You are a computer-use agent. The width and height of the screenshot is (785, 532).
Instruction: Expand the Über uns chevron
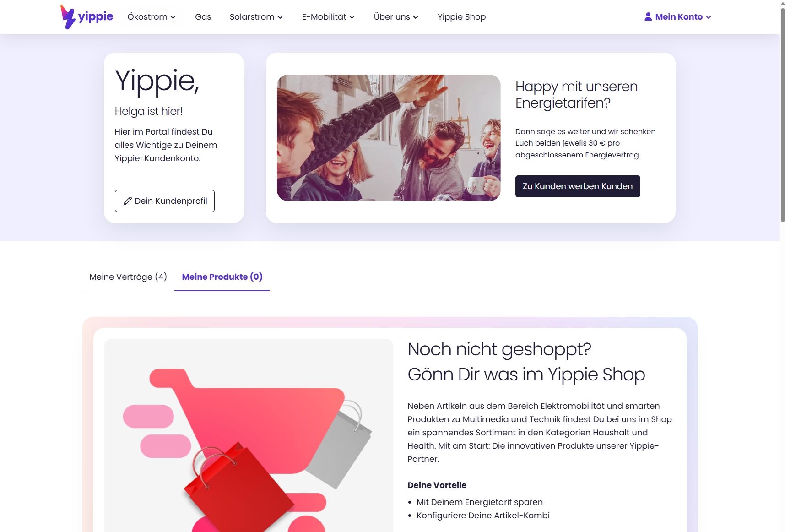[x=416, y=17]
